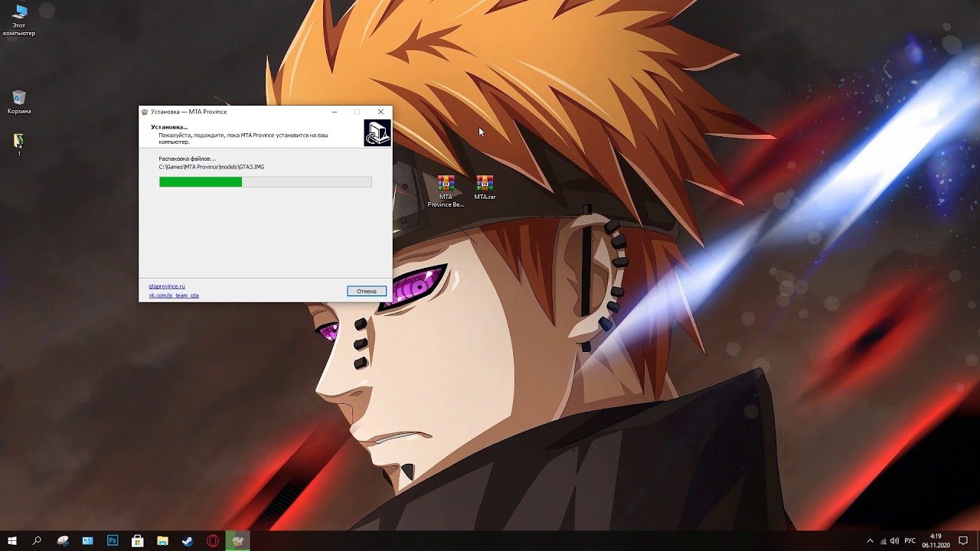
Task: Switch the РУС input language indicator
Action: (x=910, y=541)
